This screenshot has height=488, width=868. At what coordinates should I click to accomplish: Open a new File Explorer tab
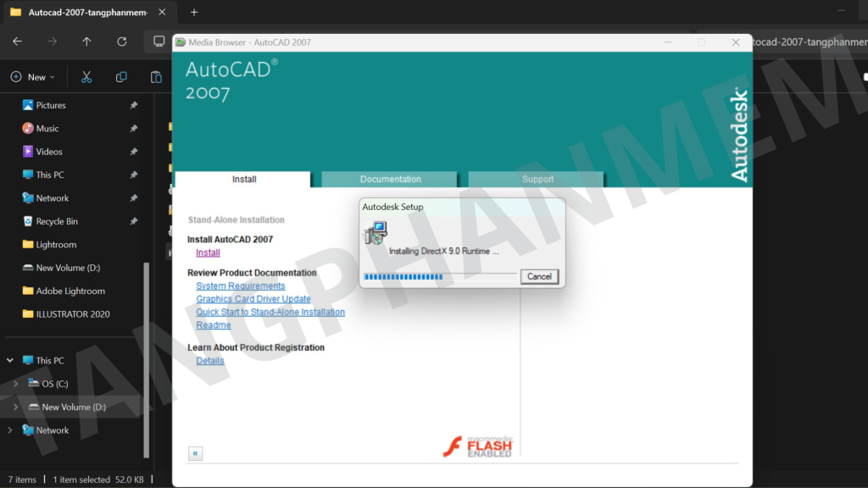pos(194,13)
